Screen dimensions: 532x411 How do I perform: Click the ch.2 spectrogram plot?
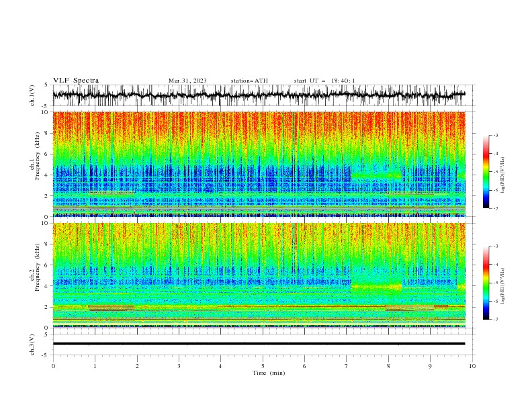click(x=259, y=275)
